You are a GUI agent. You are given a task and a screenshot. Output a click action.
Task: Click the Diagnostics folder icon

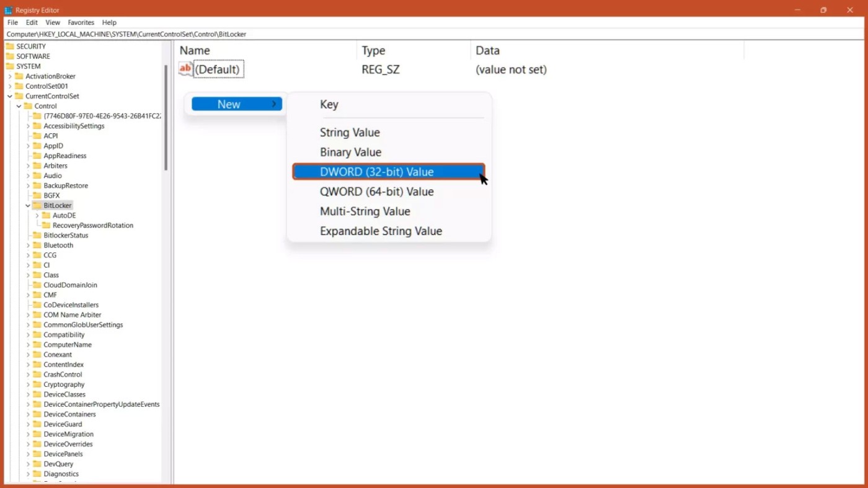pos(37,474)
